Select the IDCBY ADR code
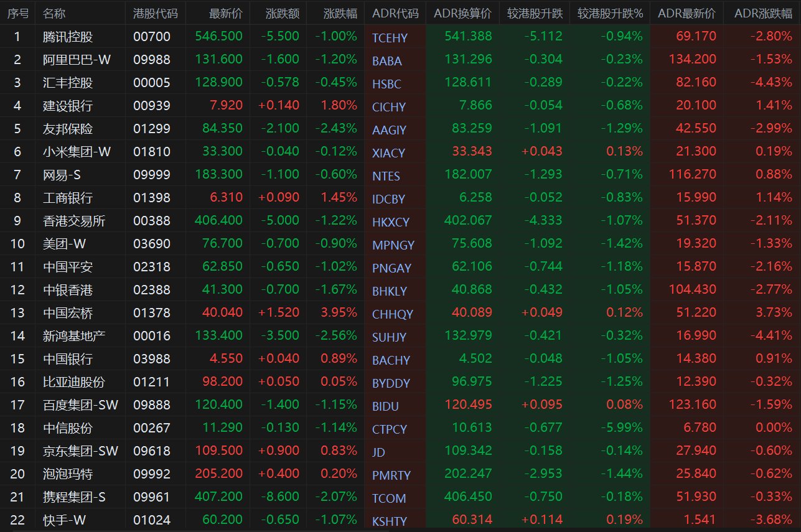 click(x=388, y=199)
